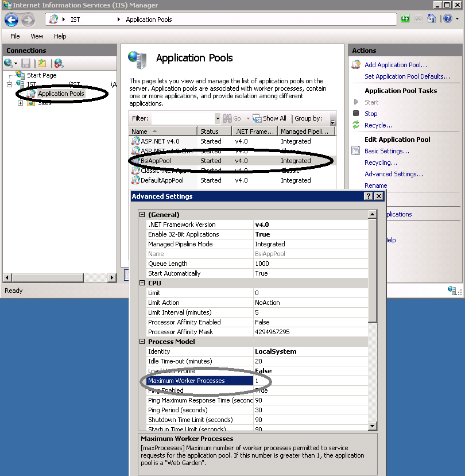Click the Add Application Pool icon
Image resolution: width=465 pixels, height=476 pixels.
pos(356,65)
